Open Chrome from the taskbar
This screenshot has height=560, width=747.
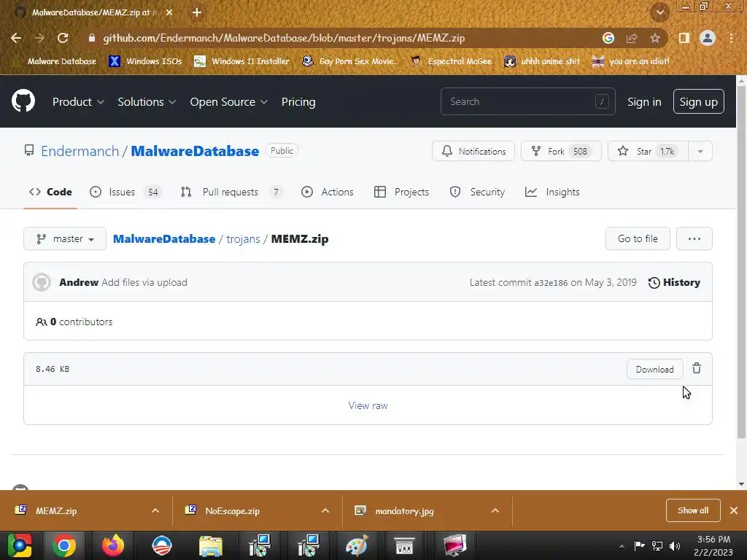coord(64,545)
